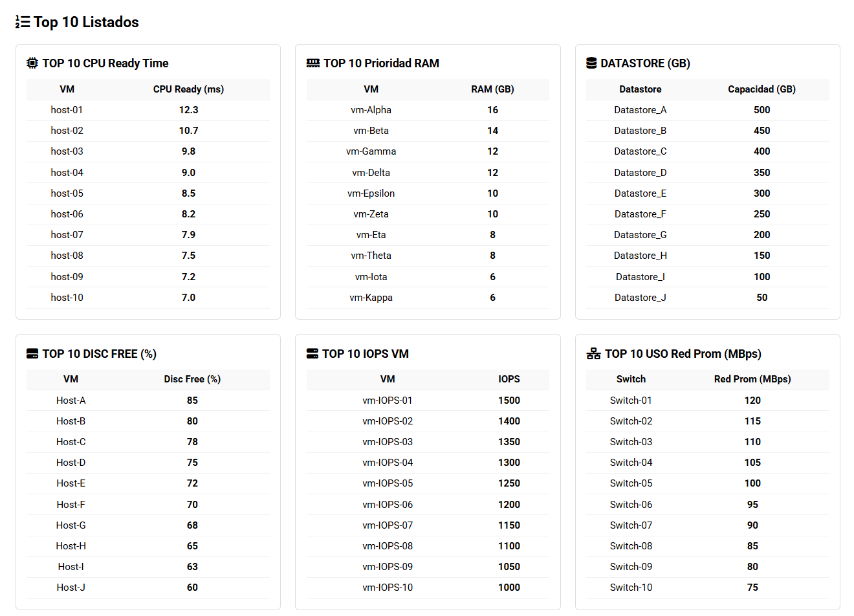The image size is (854, 616).
Task: Click the Host-A row in Disc Free table
Action: click(148, 401)
